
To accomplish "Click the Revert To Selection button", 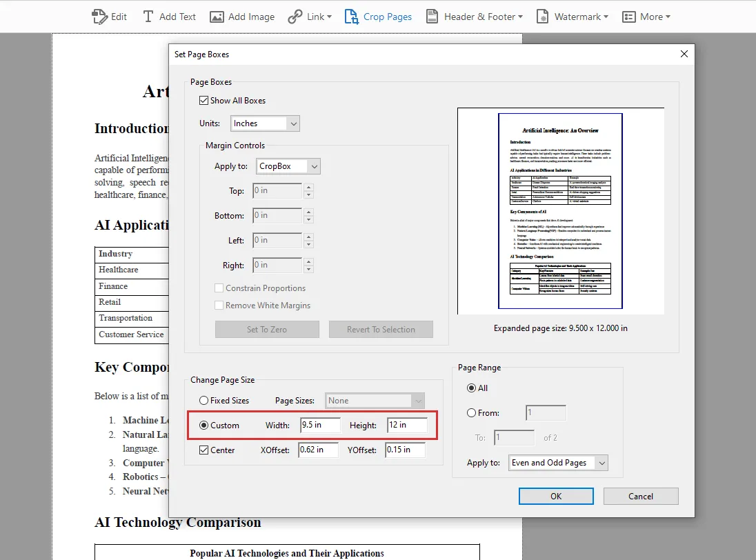I will click(381, 329).
